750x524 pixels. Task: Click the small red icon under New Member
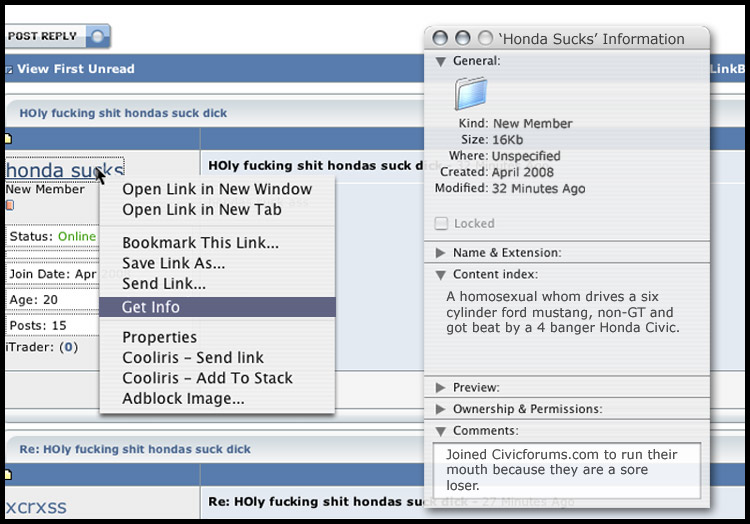coord(10,205)
